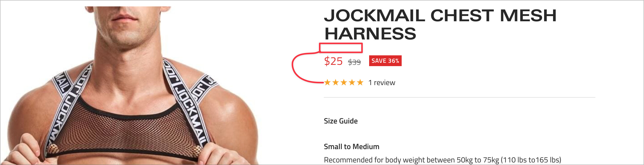The width and height of the screenshot is (644, 165).
Task: Click the Jockmail Chest Mesh Harness title
Action: point(440,25)
